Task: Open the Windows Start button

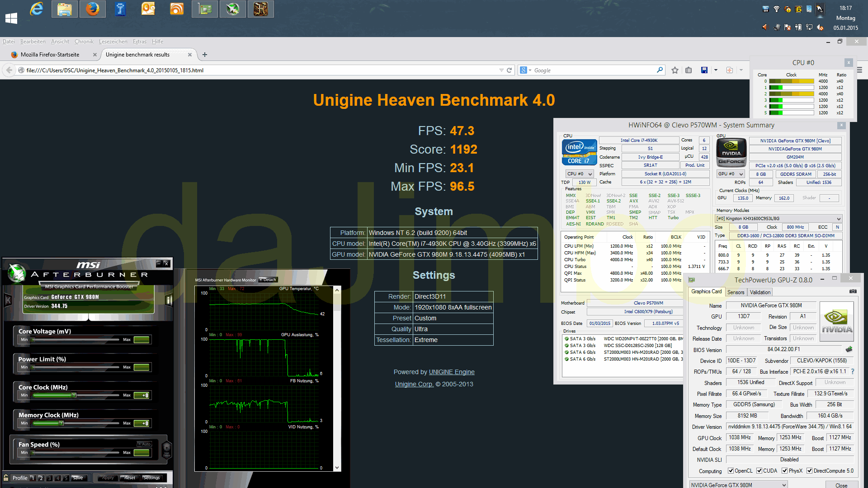Action: pos(11,18)
